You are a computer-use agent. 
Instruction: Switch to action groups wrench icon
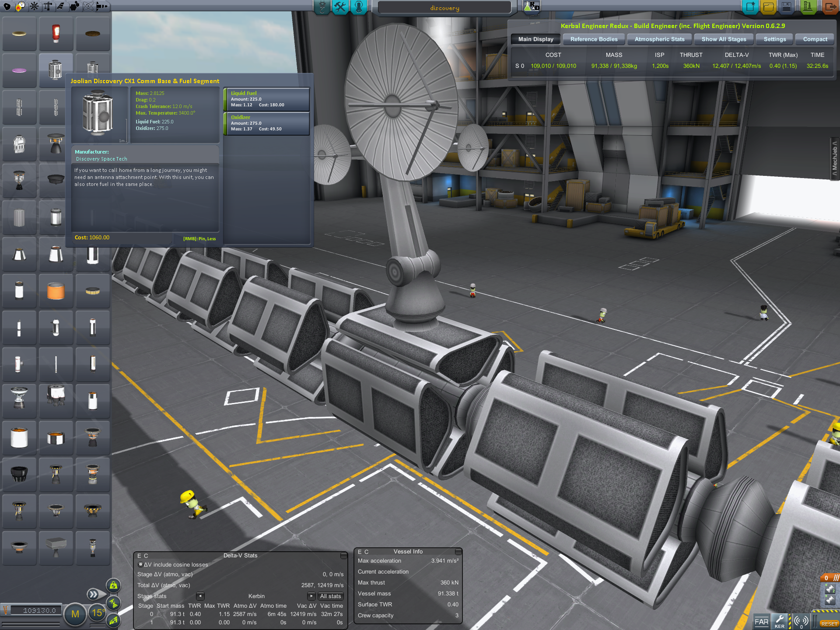(340, 7)
